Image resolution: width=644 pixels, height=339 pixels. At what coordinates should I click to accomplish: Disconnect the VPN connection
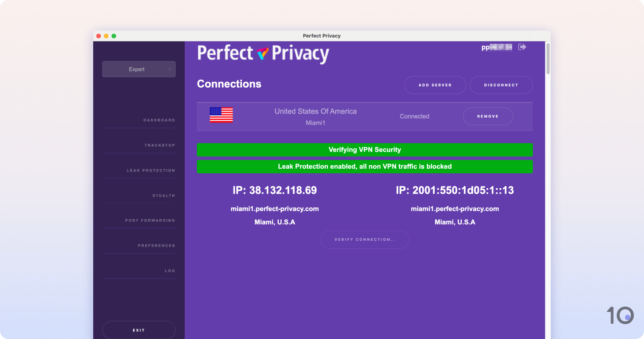click(501, 85)
